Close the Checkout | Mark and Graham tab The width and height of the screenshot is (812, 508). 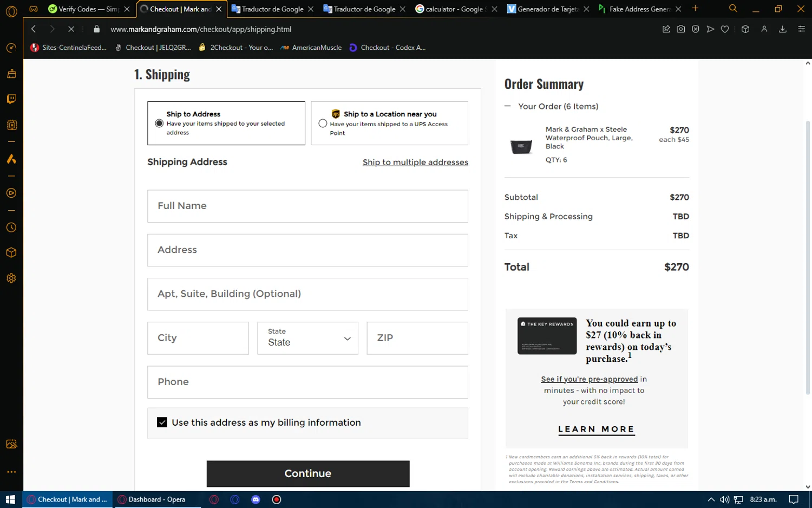tap(219, 9)
